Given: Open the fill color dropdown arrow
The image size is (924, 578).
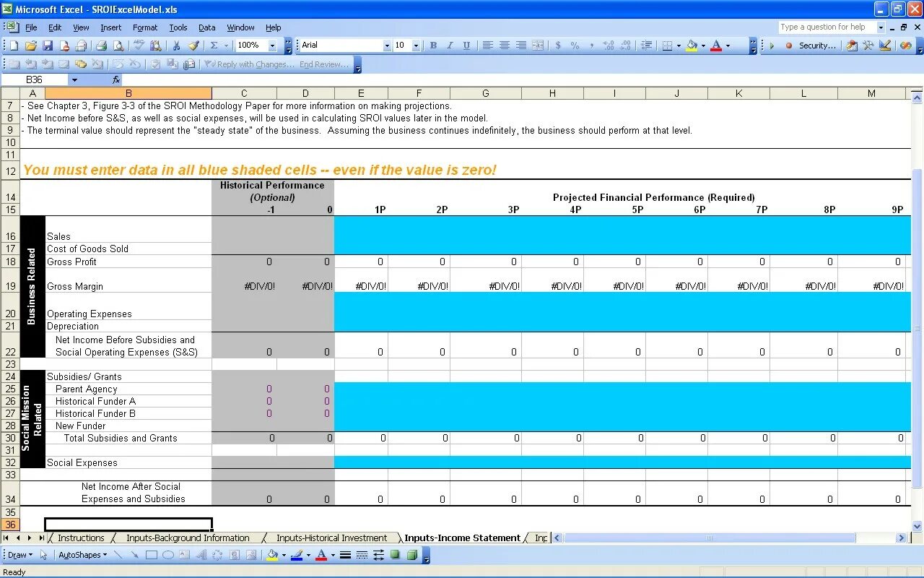Looking at the screenshot, I should coord(703,46).
